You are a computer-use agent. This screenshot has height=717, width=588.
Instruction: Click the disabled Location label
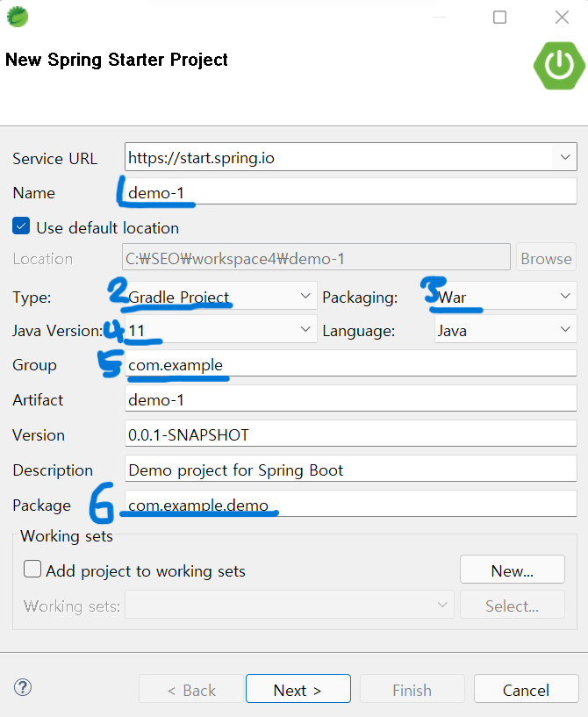point(42,259)
